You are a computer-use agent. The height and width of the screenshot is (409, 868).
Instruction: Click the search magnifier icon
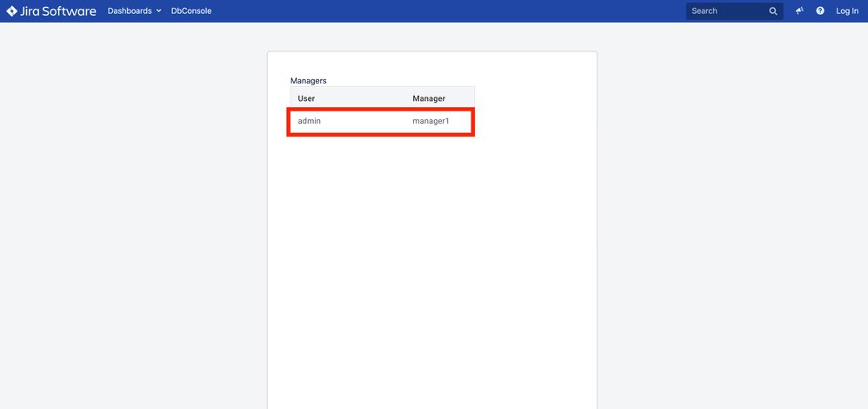773,11
